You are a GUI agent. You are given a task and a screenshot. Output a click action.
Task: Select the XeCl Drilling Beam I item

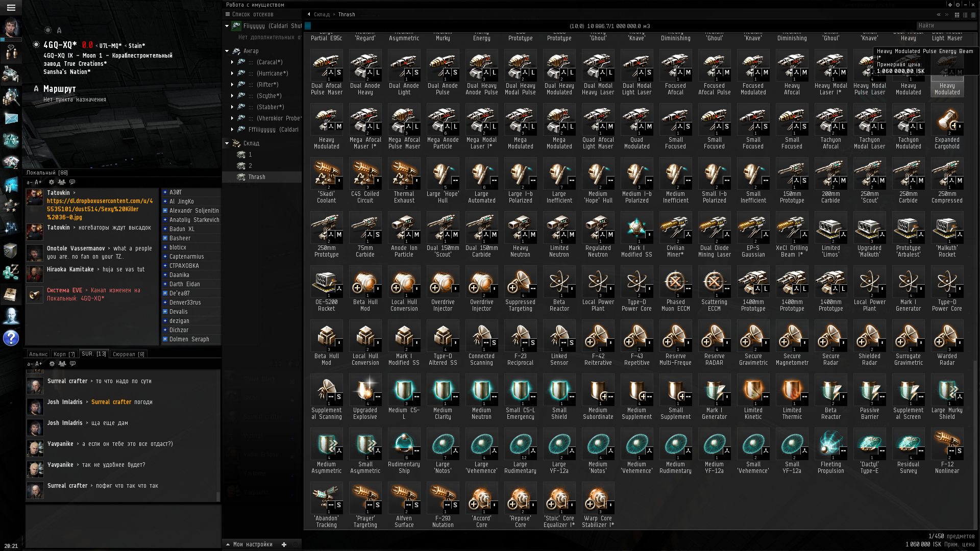coord(792,235)
